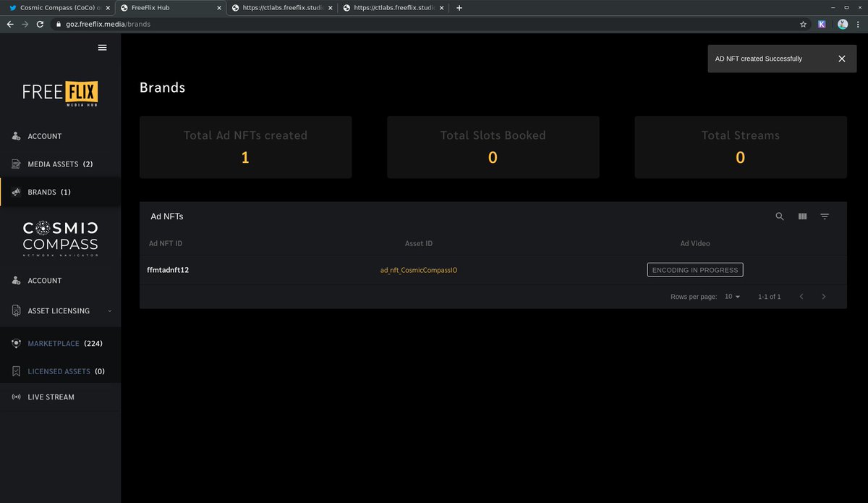
Task: Open the browser three-dot menu
Action: click(859, 24)
